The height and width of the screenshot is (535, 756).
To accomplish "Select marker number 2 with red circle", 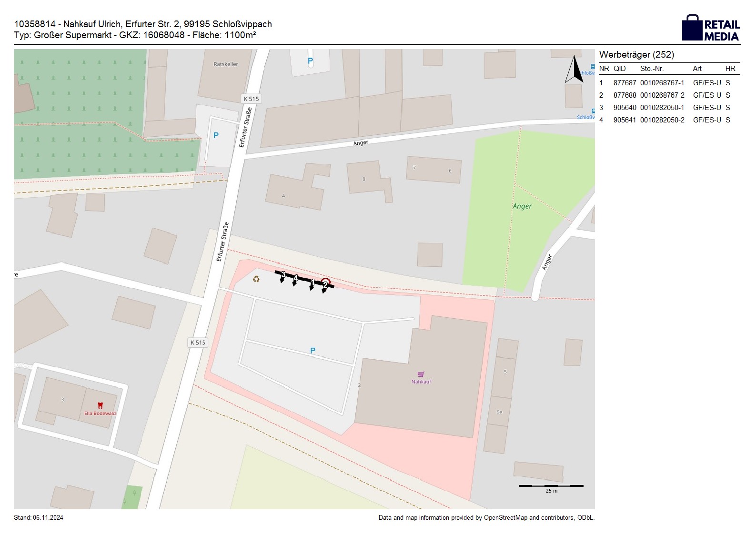I will point(325,284).
